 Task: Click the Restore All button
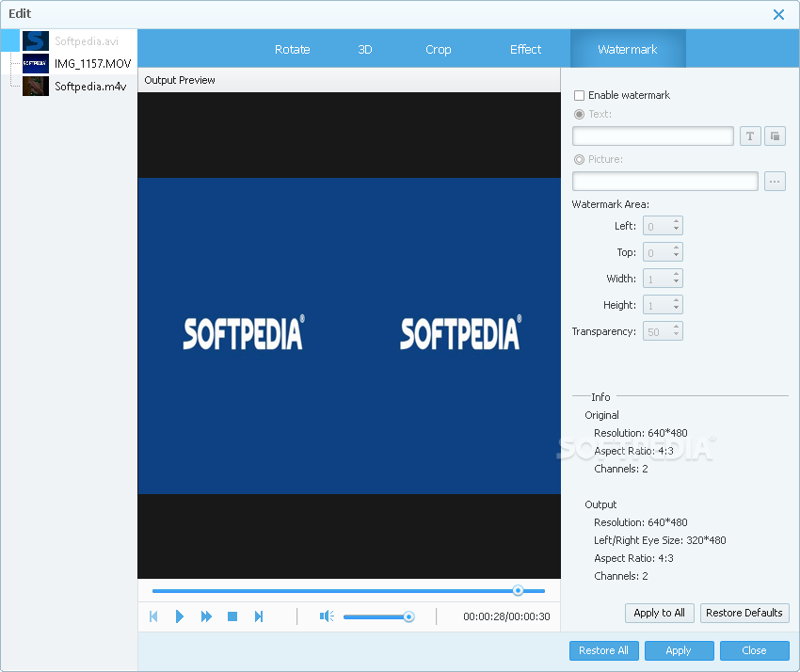point(603,650)
